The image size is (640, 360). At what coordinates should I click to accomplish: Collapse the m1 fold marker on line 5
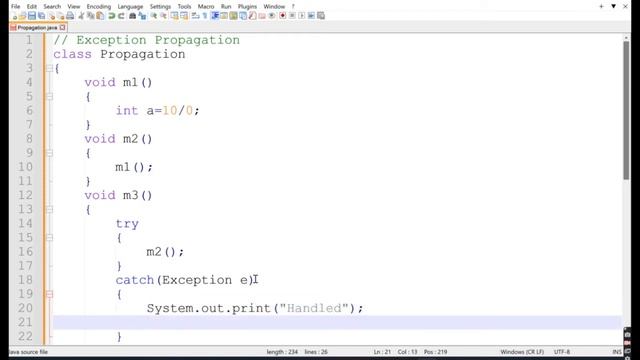tap(49, 96)
